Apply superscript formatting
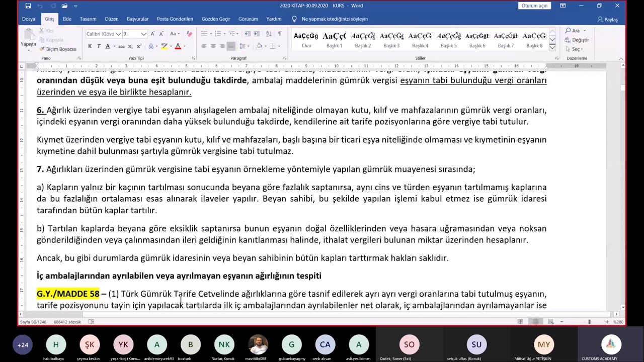The width and height of the screenshot is (644, 362). (138, 46)
